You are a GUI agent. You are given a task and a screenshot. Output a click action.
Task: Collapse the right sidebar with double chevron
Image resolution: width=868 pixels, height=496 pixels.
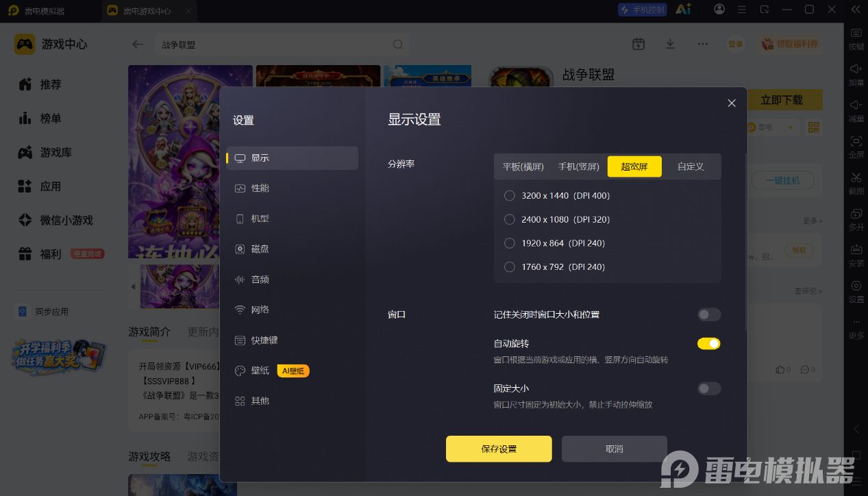pyautogui.click(x=855, y=10)
